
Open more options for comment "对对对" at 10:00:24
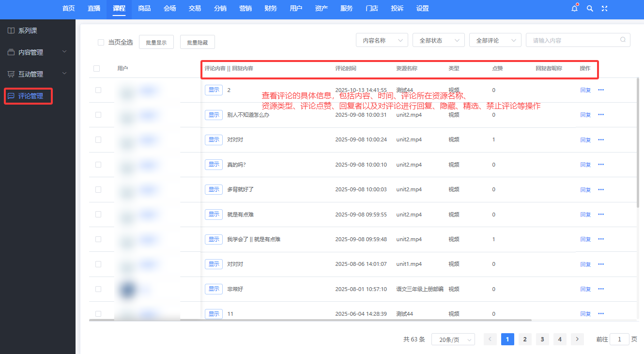click(601, 139)
